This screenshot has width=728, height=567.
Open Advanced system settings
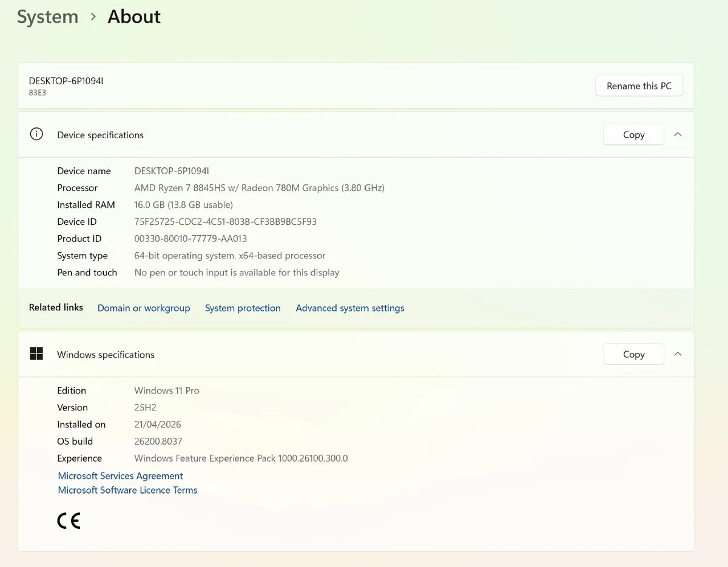coord(350,308)
